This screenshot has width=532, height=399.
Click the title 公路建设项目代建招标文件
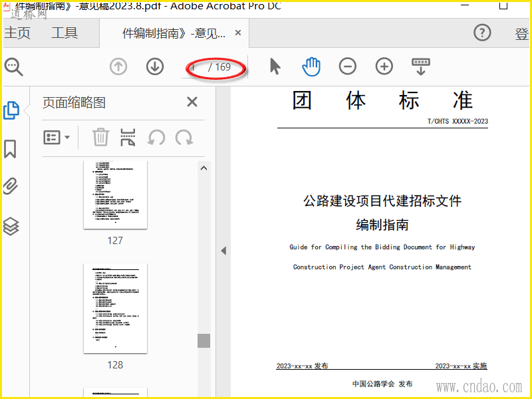(x=382, y=201)
